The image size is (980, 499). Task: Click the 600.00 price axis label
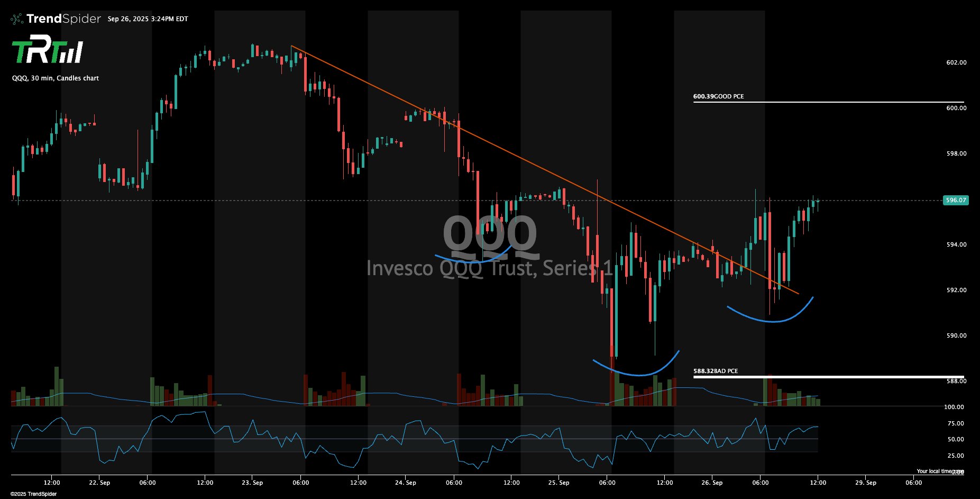pyautogui.click(x=956, y=108)
